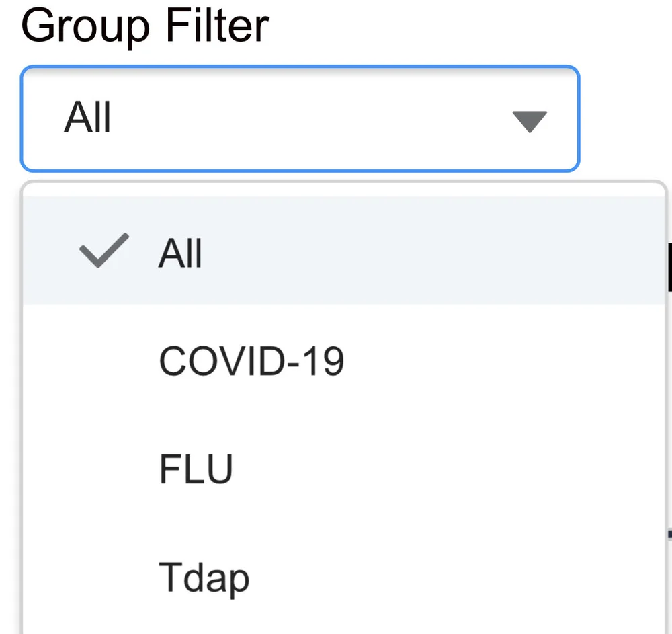This screenshot has height=634, width=672.
Task: Select the All option in list
Action: (343, 251)
